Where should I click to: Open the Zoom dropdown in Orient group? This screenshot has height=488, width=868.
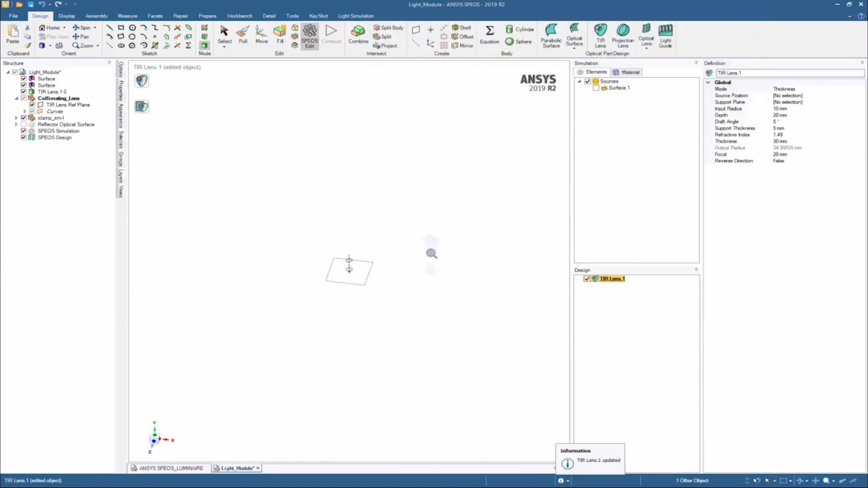98,46
